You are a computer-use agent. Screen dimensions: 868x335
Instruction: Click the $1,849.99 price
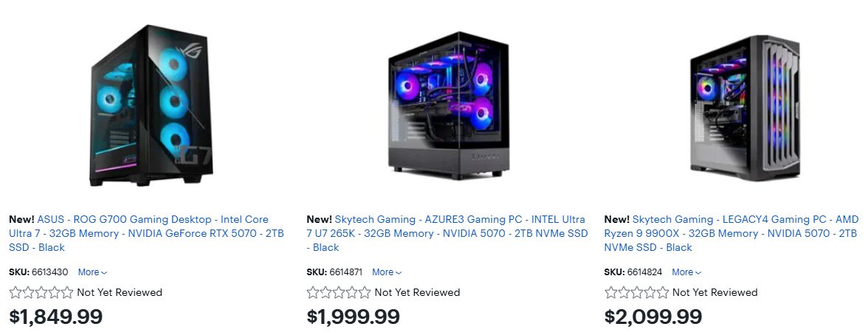56,317
